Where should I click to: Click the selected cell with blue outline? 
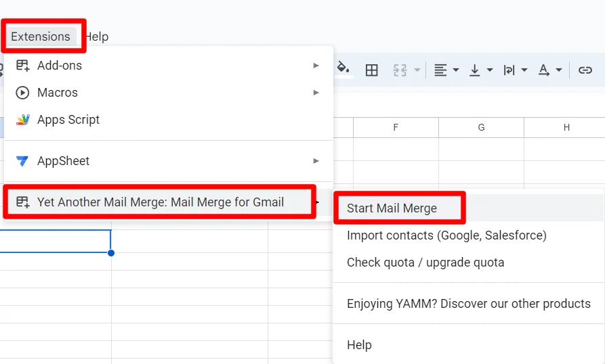click(55, 241)
